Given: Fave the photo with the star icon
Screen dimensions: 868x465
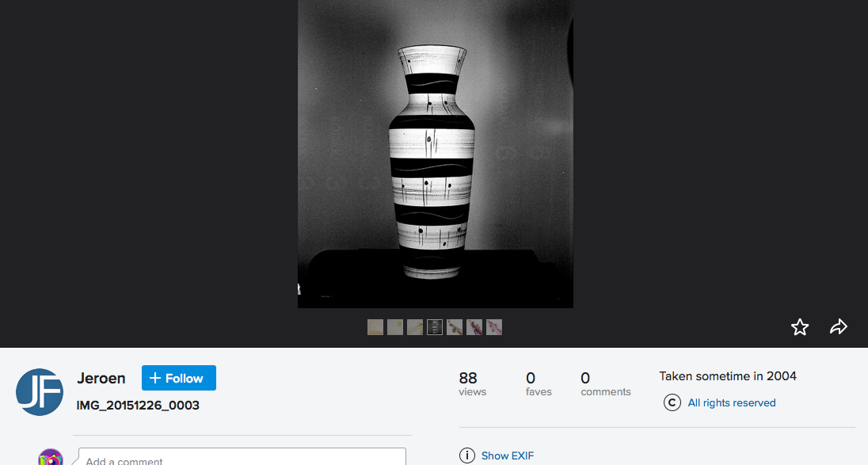Looking at the screenshot, I should coord(799,327).
